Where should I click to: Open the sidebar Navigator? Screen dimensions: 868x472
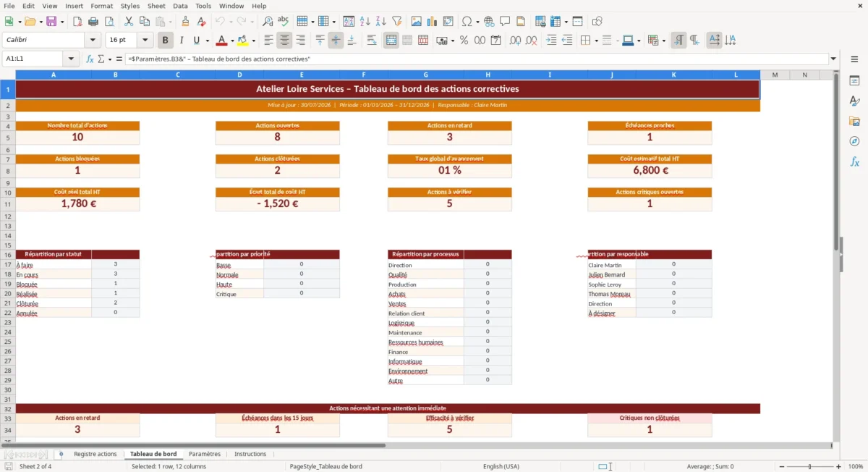(x=854, y=141)
